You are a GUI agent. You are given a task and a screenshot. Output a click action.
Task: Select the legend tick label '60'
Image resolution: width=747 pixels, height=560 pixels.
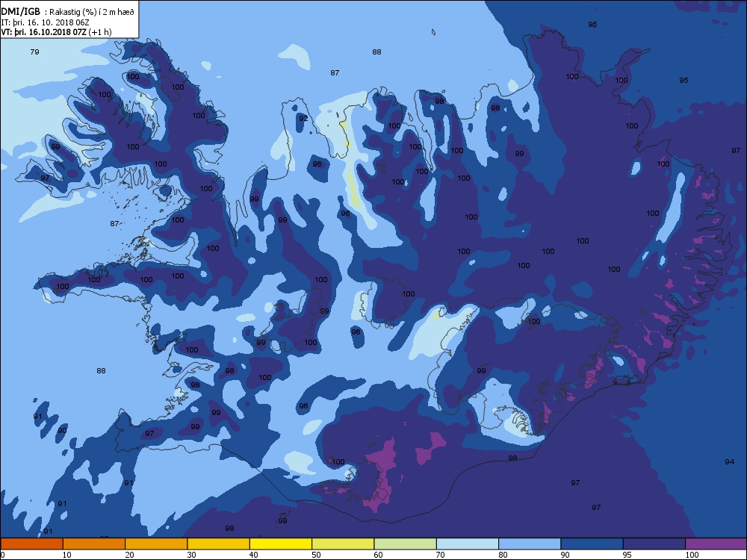click(378, 555)
